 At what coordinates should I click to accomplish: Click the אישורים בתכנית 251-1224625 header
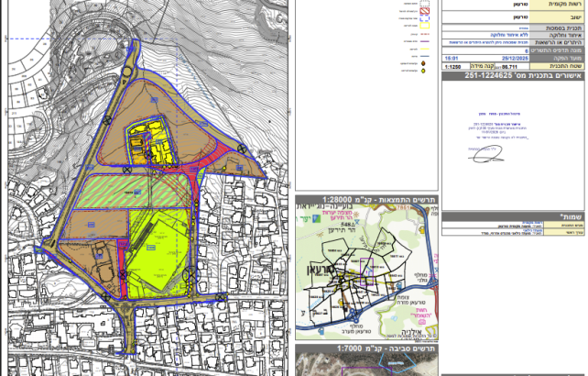514,76
